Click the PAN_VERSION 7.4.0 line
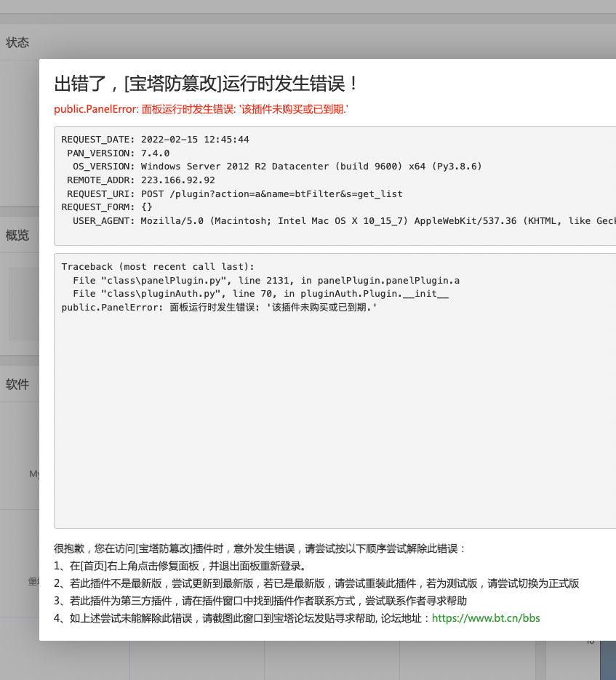The height and width of the screenshot is (680, 616). tap(118, 153)
